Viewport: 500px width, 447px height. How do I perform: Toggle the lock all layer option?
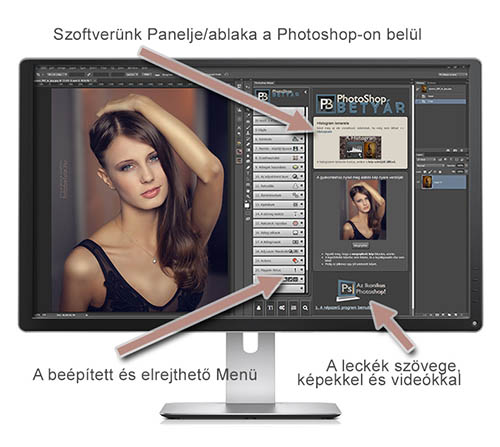pos(439,171)
